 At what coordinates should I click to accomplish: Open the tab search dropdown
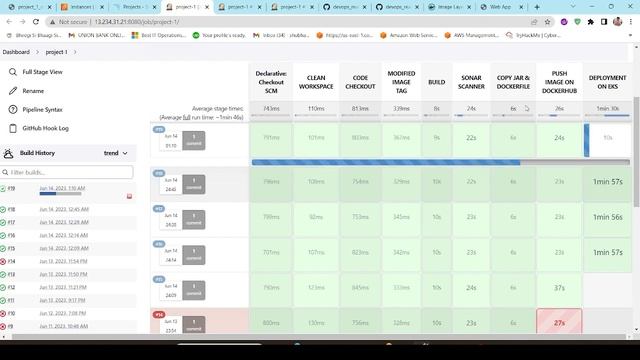coord(573,7)
